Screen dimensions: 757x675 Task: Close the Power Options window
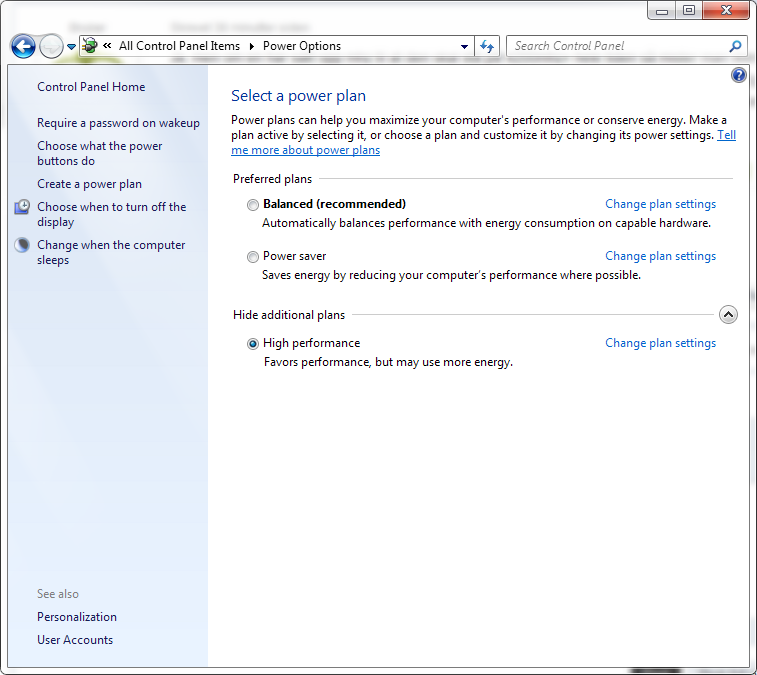click(726, 11)
